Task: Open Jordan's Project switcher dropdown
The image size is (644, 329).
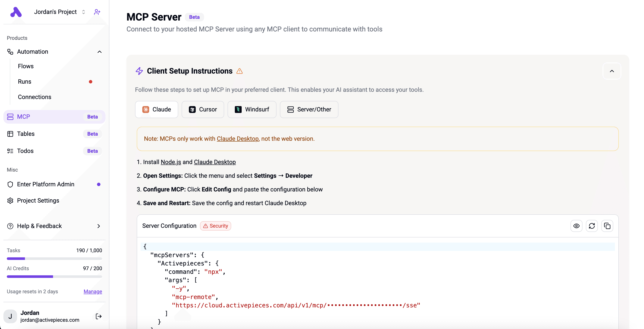Action: (59, 12)
